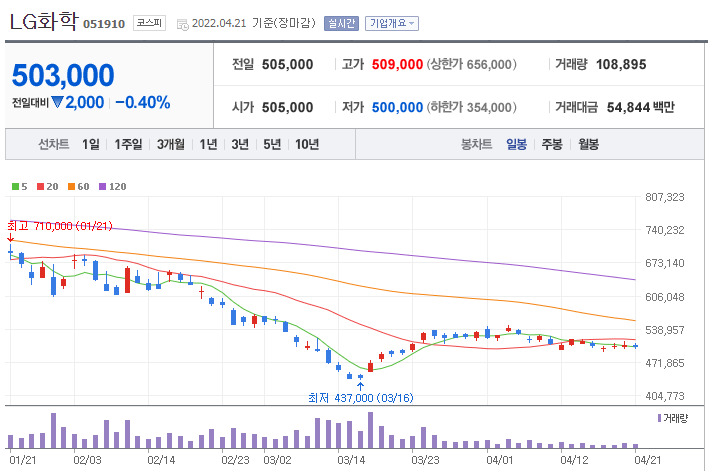Select the 1년 line chart period
This screenshot has height=471, width=708.
pyautogui.click(x=209, y=145)
